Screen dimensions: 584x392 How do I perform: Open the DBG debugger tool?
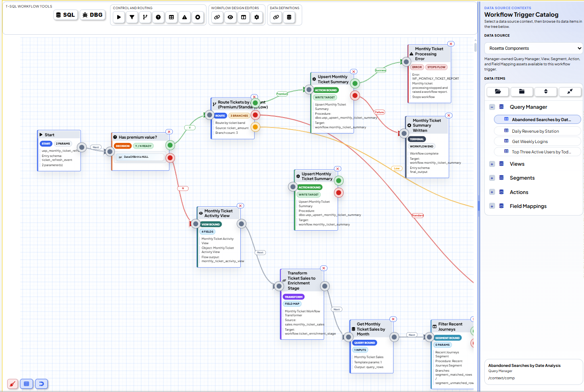click(x=92, y=15)
